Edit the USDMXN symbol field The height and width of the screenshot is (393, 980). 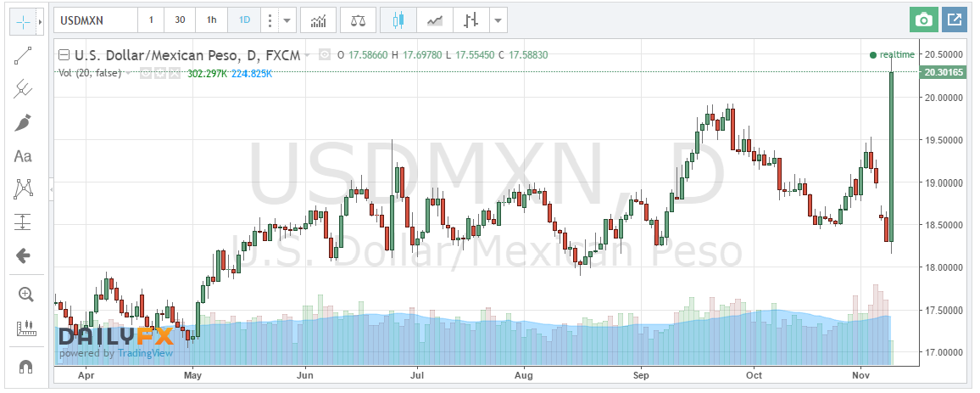pos(96,20)
